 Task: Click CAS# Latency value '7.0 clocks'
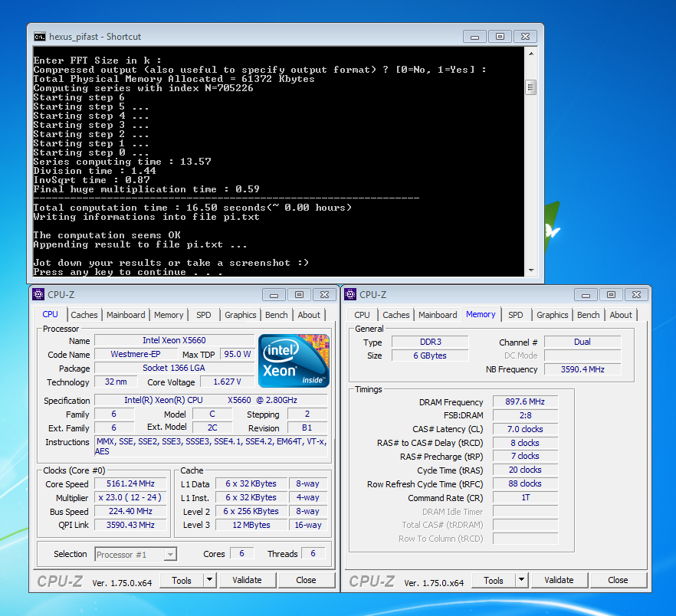point(525,429)
